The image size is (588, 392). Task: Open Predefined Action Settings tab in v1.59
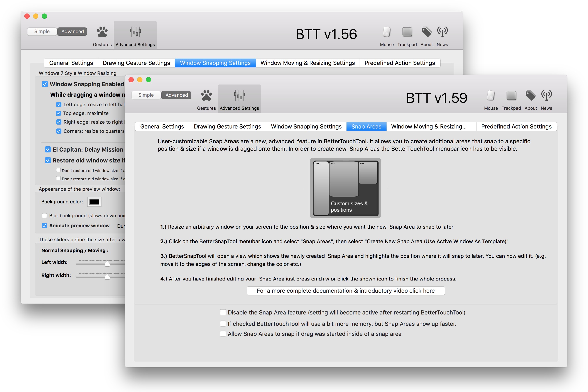click(516, 127)
